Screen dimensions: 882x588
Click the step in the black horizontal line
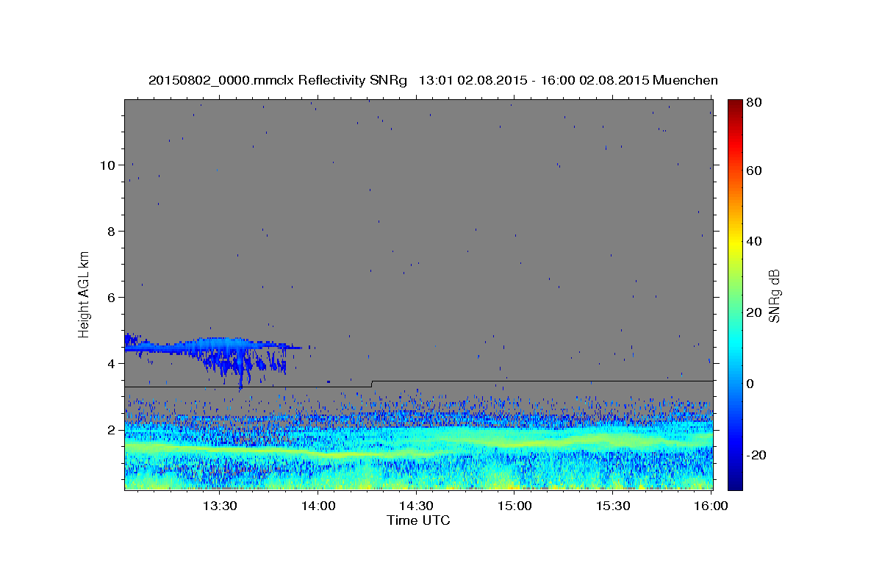tap(372, 384)
